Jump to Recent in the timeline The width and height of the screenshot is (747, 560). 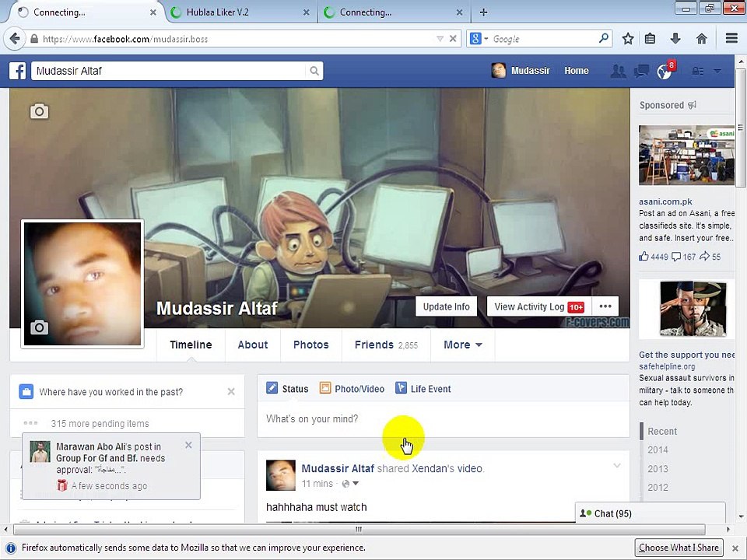point(662,432)
